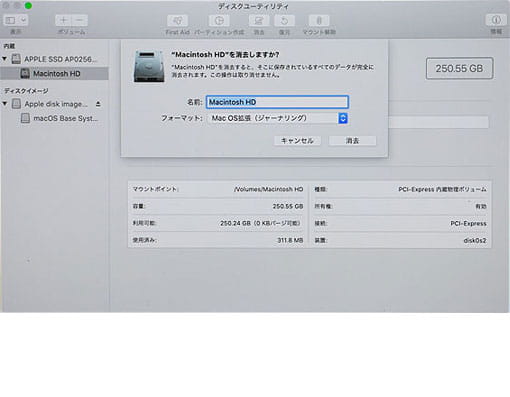This screenshot has width=510, height=397.
Task: Click the 消去 button in dialog
Action: point(352,141)
